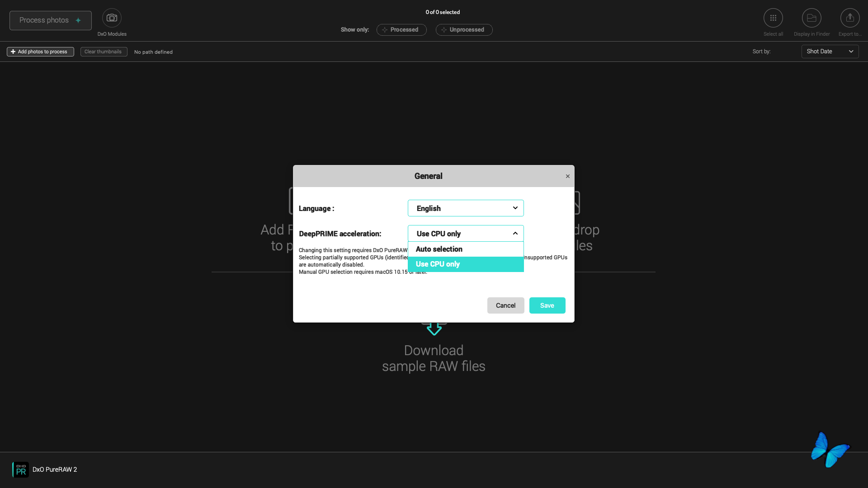Click Display in Finder folder icon
Viewport: 868px width, 488px height.
click(811, 18)
